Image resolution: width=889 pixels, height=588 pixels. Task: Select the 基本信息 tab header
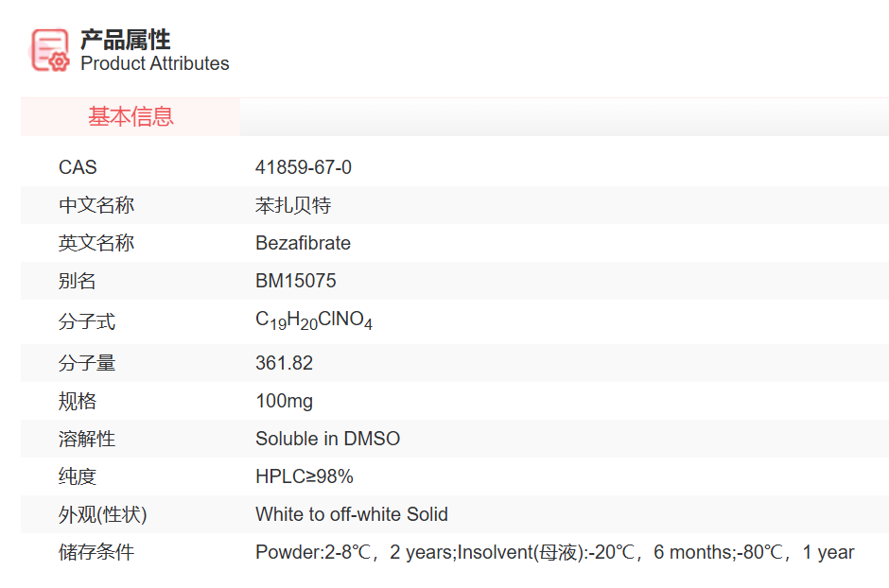(131, 117)
